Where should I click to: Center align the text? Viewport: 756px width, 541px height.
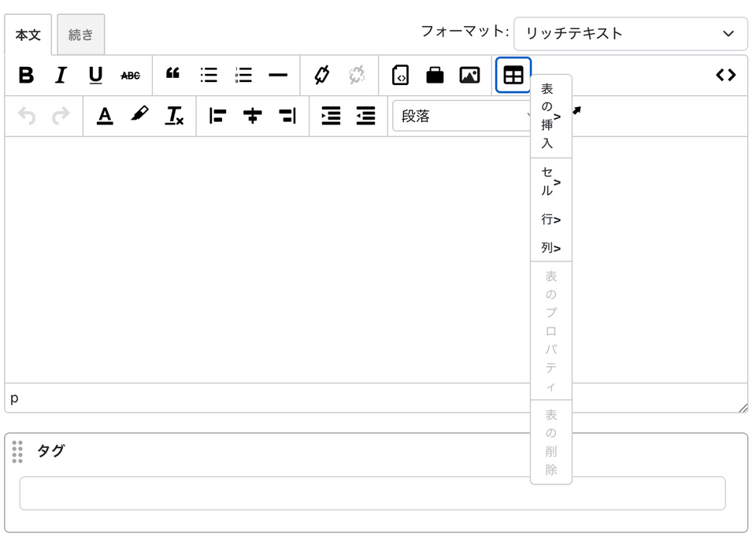(x=252, y=117)
